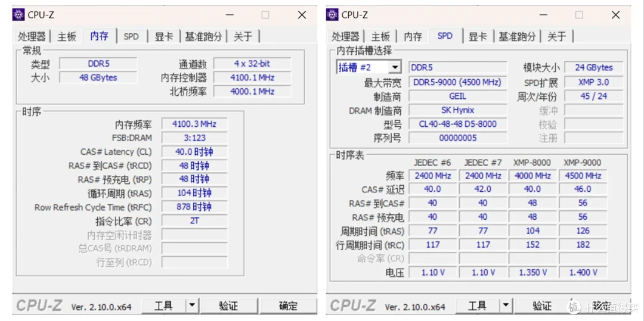644x321 pixels.
Task: Close the right CPU-Z window
Action: pyautogui.click(x=615, y=15)
